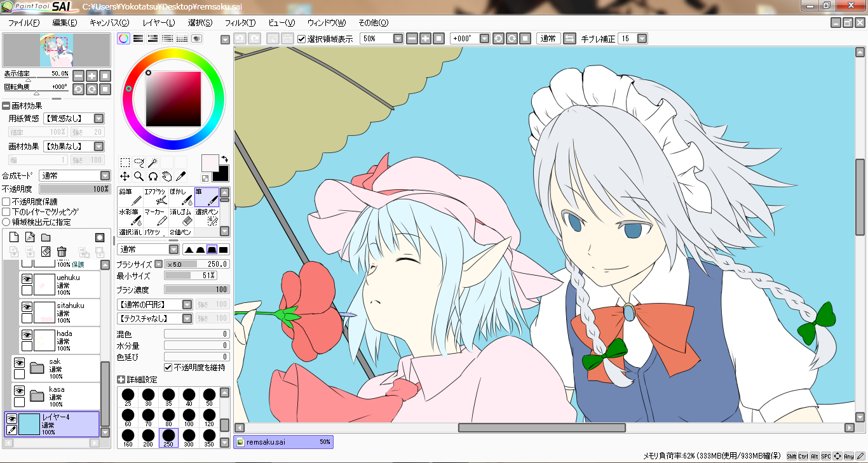Hide the sak layer folder
Screen dimensions: 868x463
pos(19,363)
